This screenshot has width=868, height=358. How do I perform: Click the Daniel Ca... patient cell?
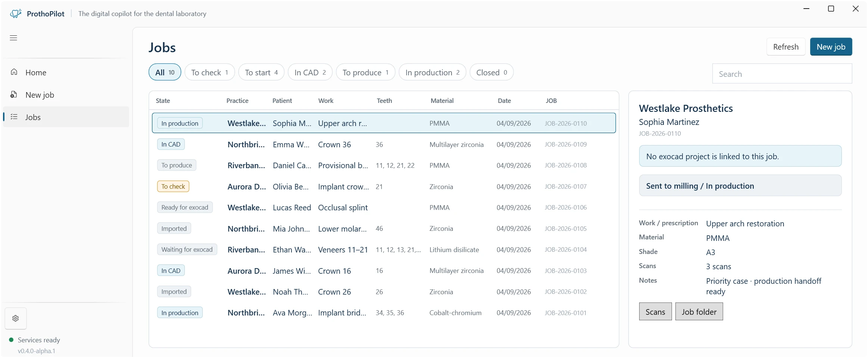292,166
